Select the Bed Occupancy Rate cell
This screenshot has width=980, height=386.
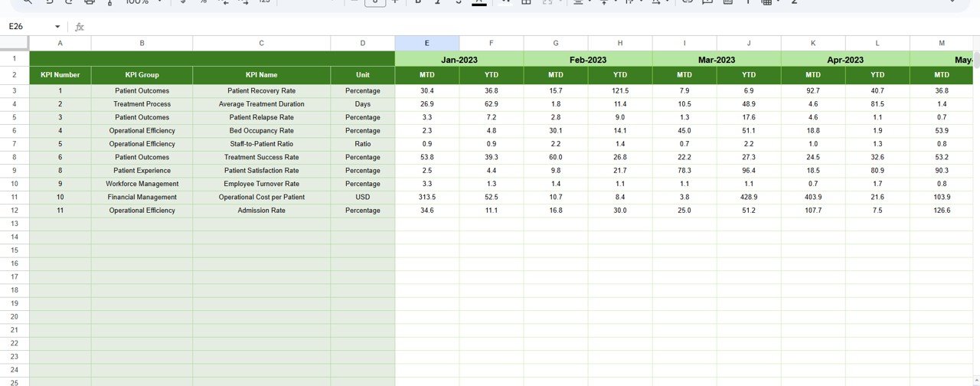click(x=262, y=131)
